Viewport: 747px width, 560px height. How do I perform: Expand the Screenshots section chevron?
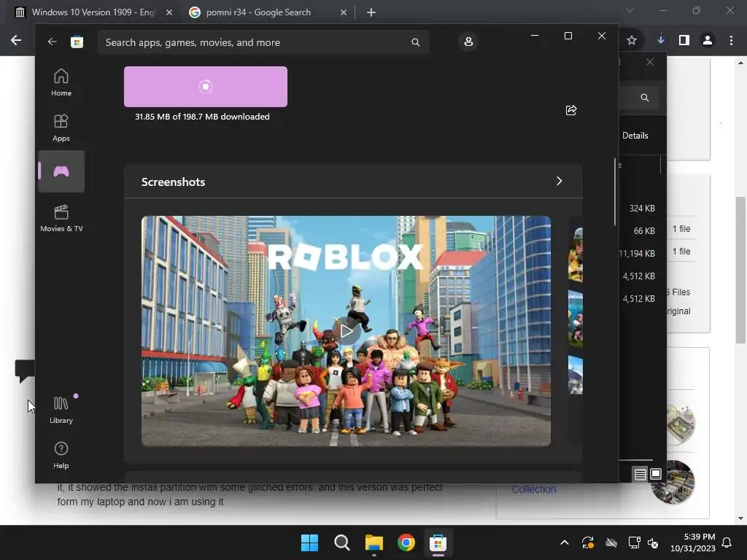(560, 181)
